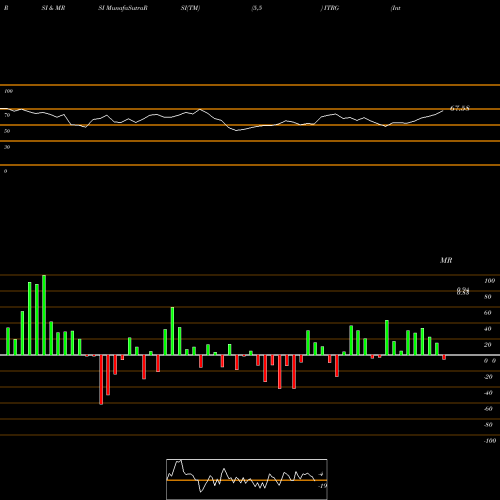
Task: Click the "(Int" text in header
Action: pyautogui.click(x=396, y=8)
